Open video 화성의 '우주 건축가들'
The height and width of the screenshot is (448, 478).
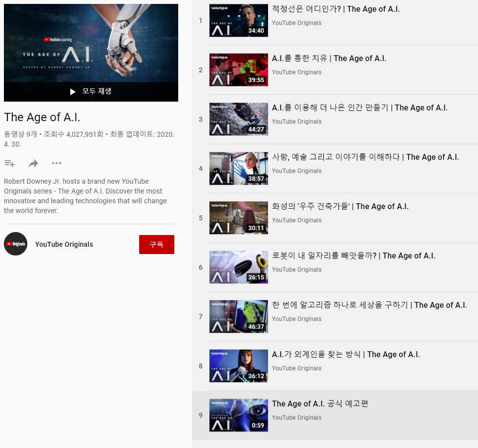(340, 207)
